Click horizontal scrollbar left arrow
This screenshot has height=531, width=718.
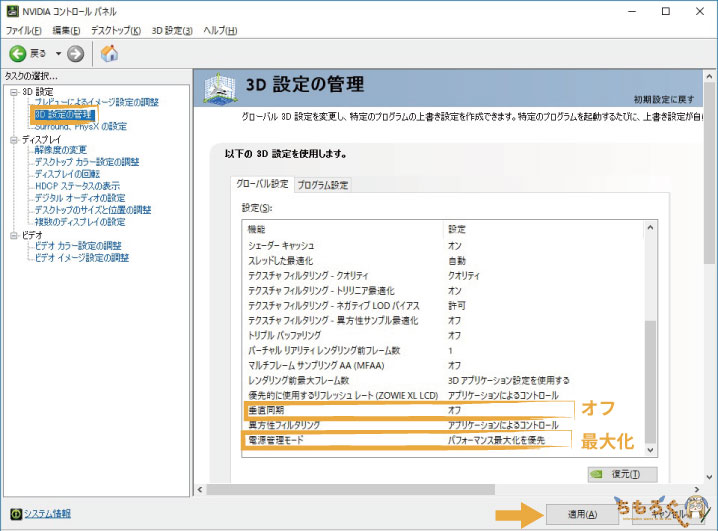[x=200, y=489]
